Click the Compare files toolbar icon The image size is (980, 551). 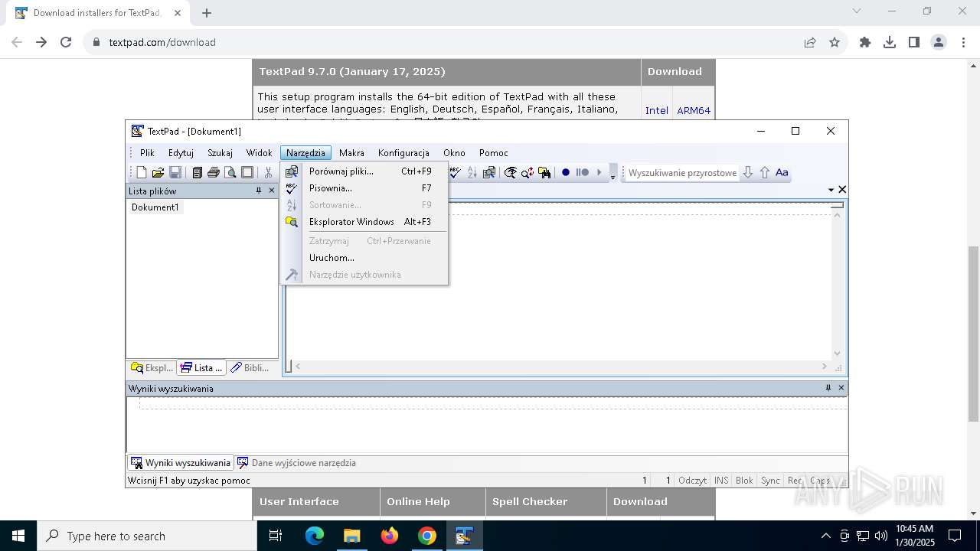(489, 173)
